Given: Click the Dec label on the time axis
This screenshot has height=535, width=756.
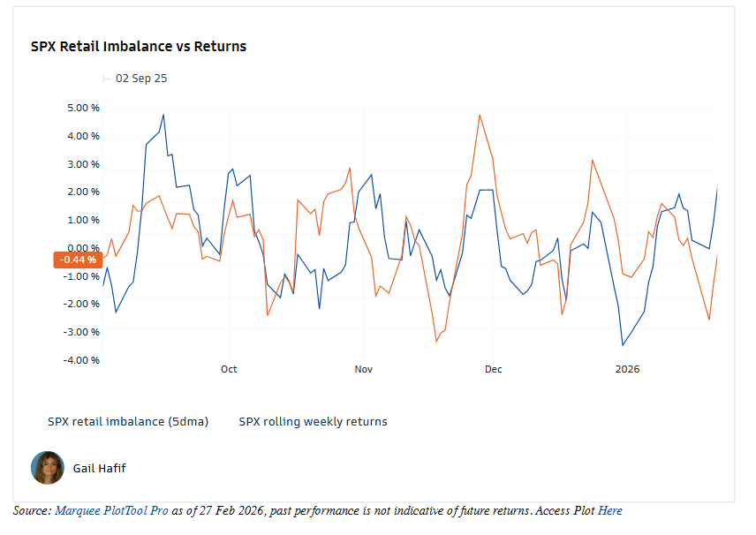Looking at the screenshot, I should [x=494, y=369].
